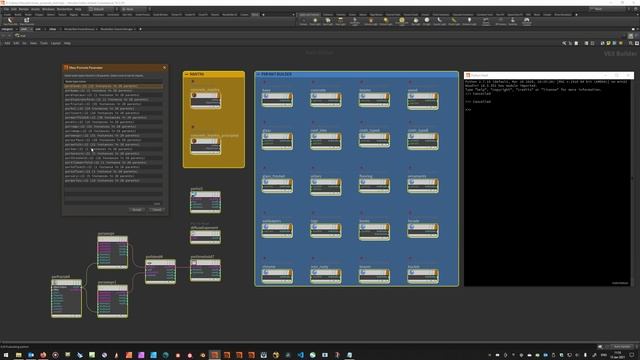Viewport: 640px width, 360px height.
Task: Open Visual Studio Code from the taskbar
Action: tap(300, 355)
